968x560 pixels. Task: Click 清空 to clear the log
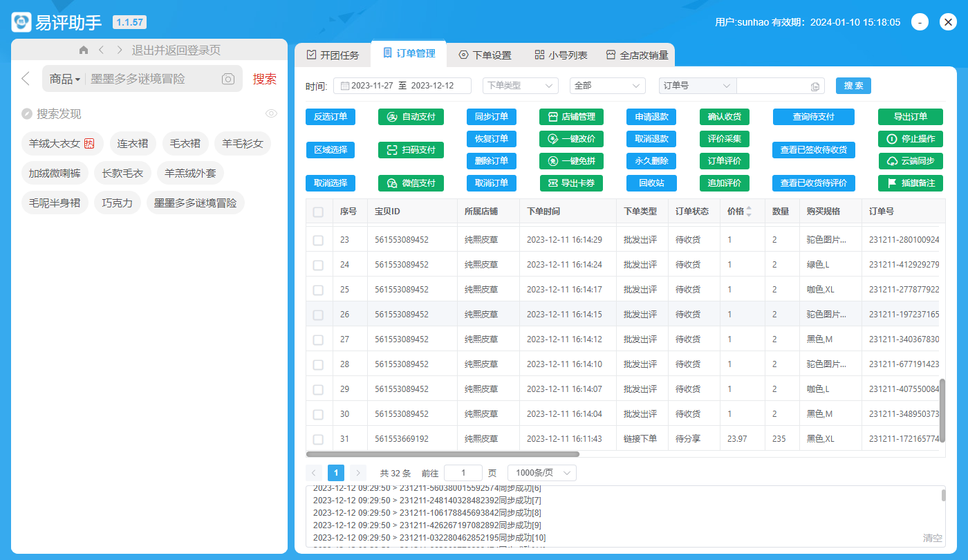point(932,537)
